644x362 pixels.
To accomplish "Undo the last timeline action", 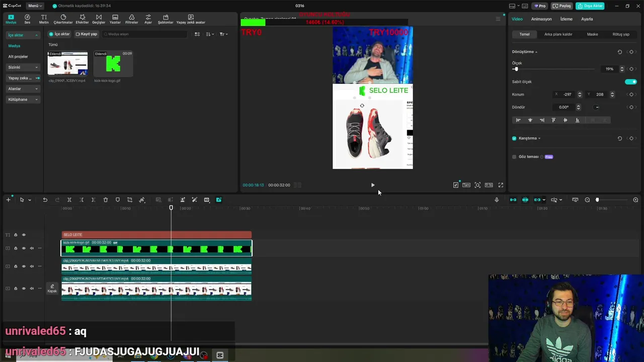I will (45, 200).
